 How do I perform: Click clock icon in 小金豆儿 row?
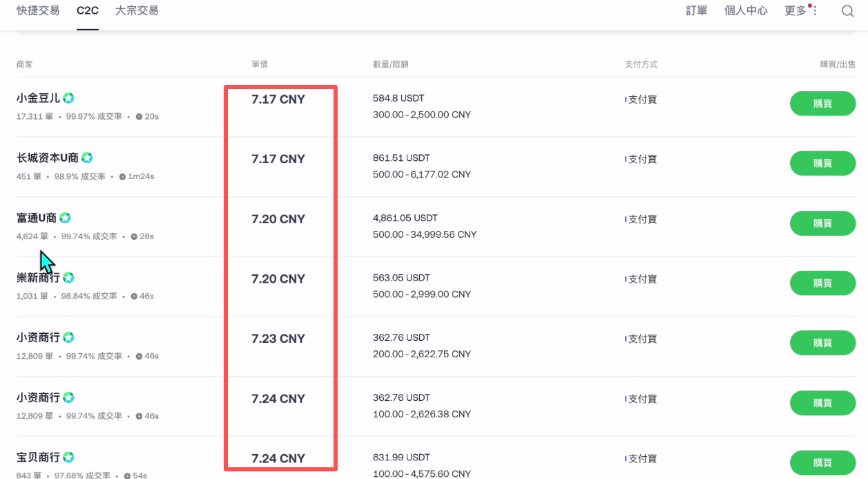coord(139,117)
